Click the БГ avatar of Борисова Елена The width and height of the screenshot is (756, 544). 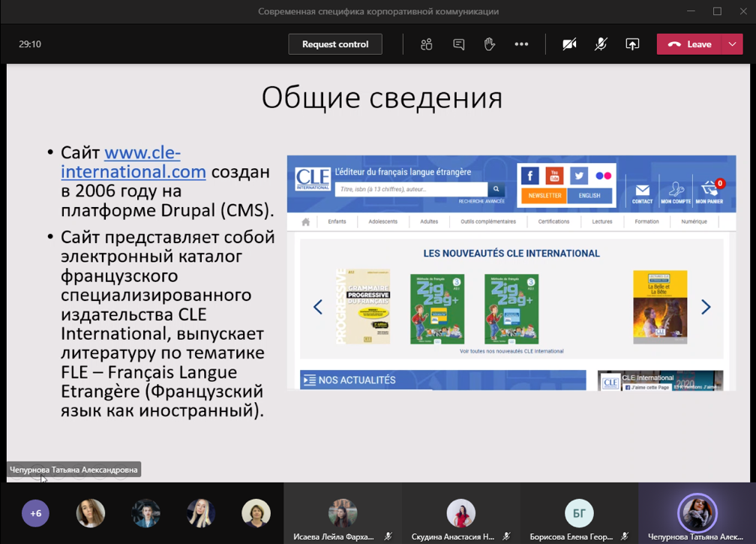579,513
